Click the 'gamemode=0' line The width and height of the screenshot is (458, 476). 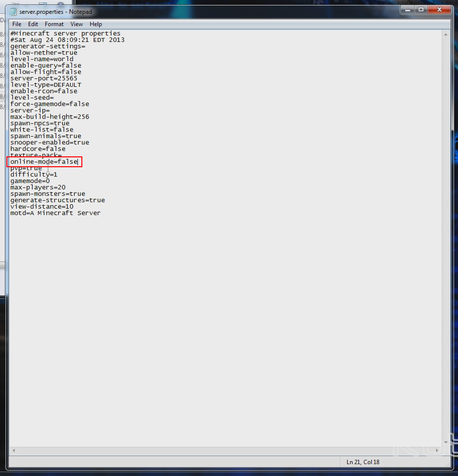click(30, 181)
